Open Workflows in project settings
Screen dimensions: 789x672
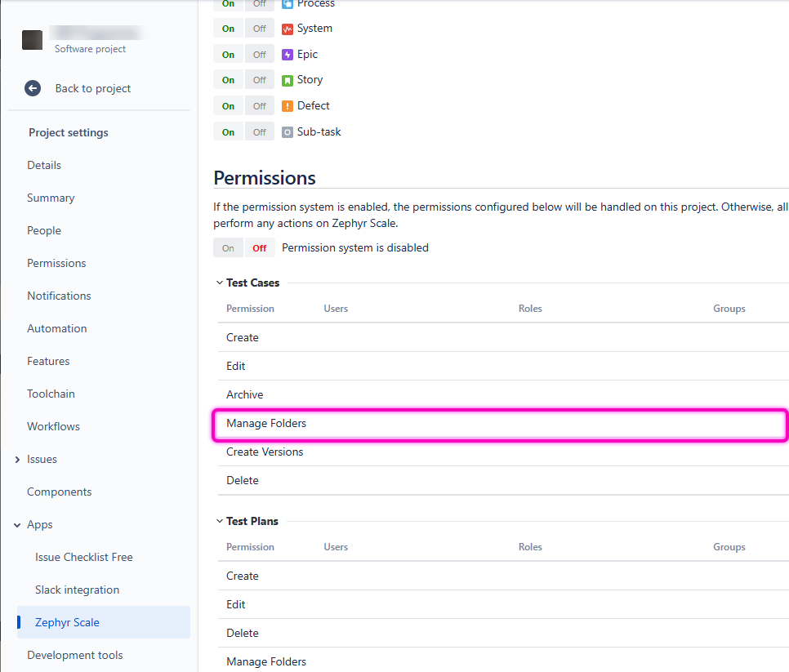click(x=53, y=426)
